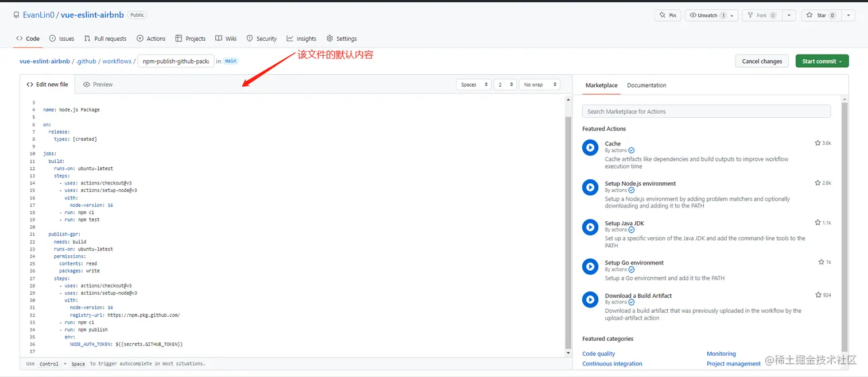Click the verified badge under Setup Go environment
This screenshot has width=868, height=377.
click(x=631, y=270)
